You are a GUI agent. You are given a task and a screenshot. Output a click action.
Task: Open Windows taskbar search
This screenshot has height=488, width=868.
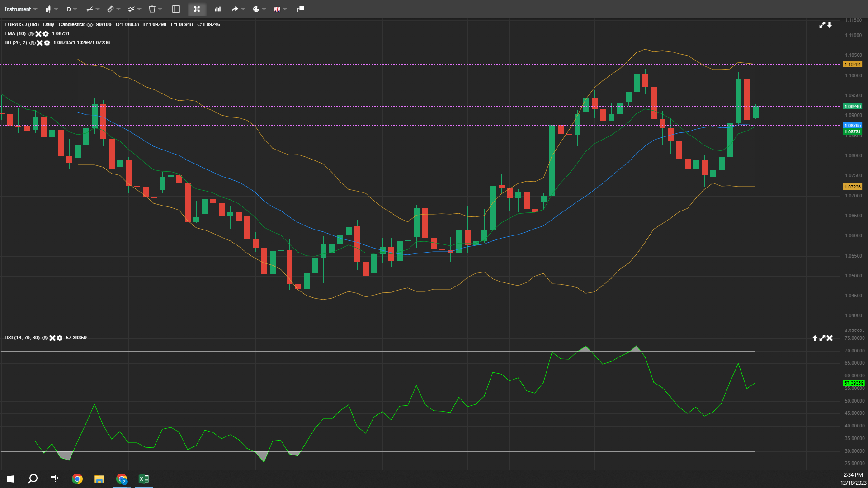click(33, 479)
